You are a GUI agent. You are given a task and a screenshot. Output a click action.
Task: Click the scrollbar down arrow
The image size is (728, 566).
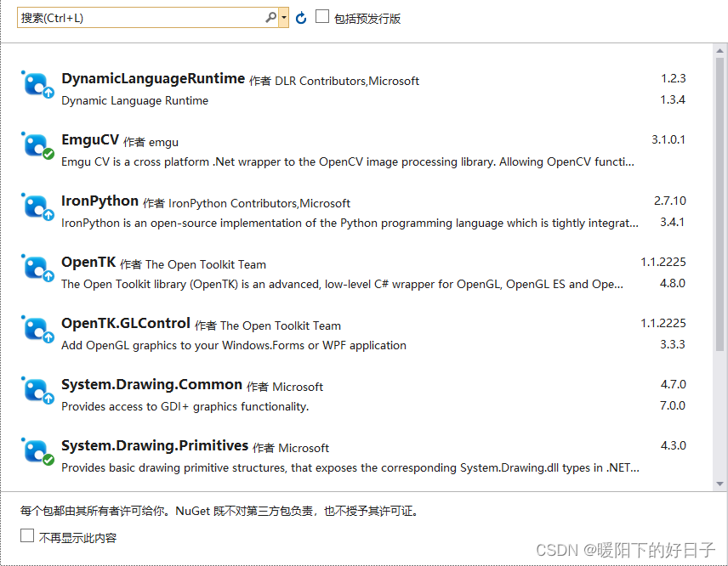point(719,484)
